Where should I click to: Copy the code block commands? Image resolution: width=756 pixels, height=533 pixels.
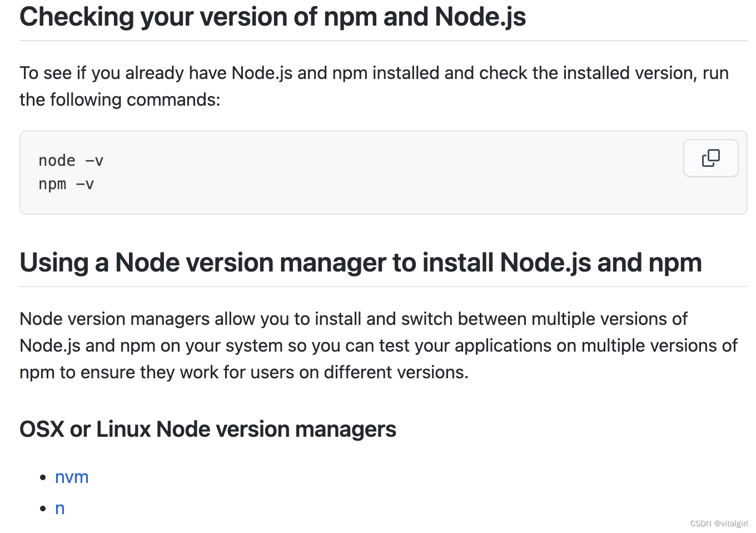point(710,158)
